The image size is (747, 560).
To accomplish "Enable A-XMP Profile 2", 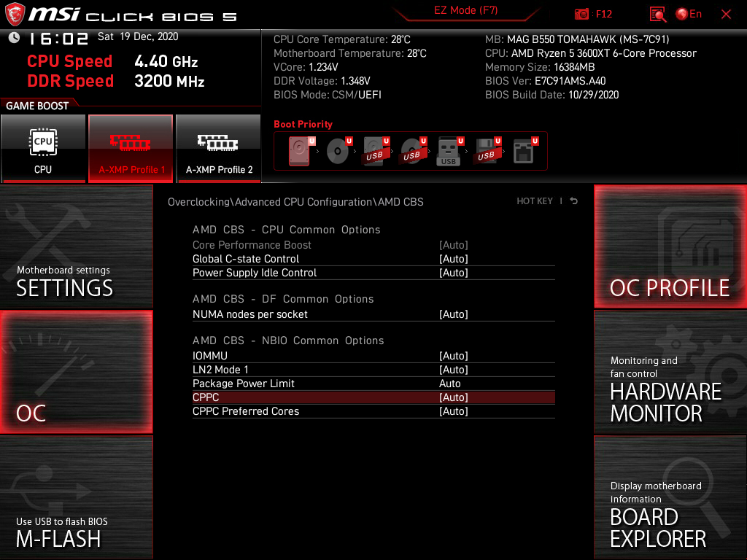I will (219, 148).
